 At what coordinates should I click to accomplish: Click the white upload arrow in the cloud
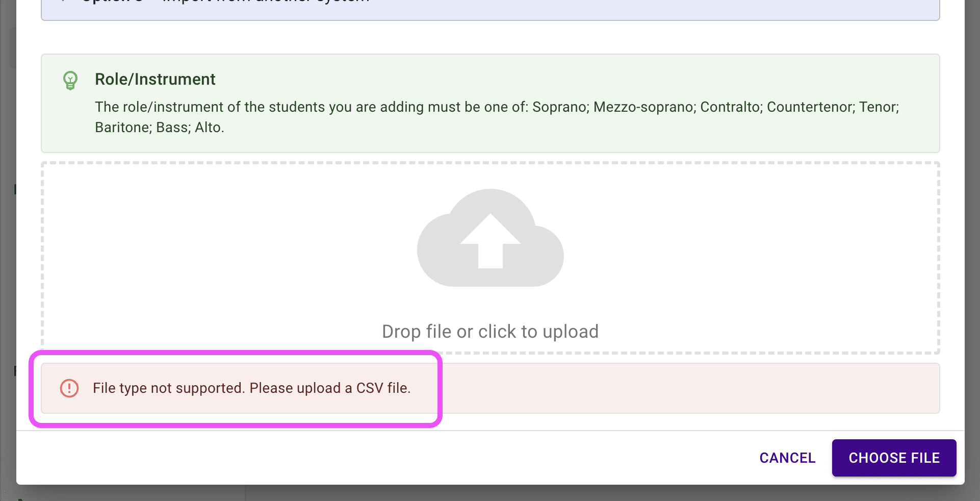point(490,241)
